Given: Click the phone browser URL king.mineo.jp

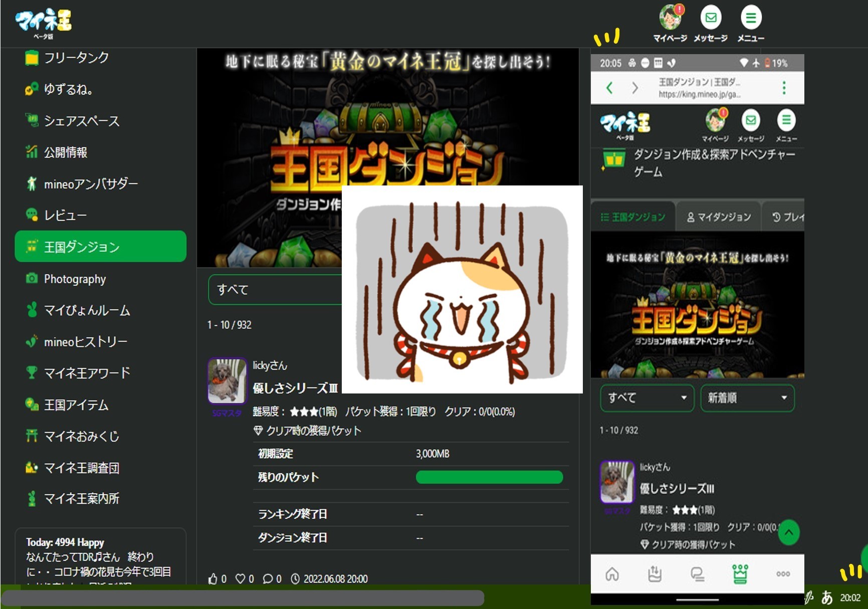Looking at the screenshot, I should (700, 94).
